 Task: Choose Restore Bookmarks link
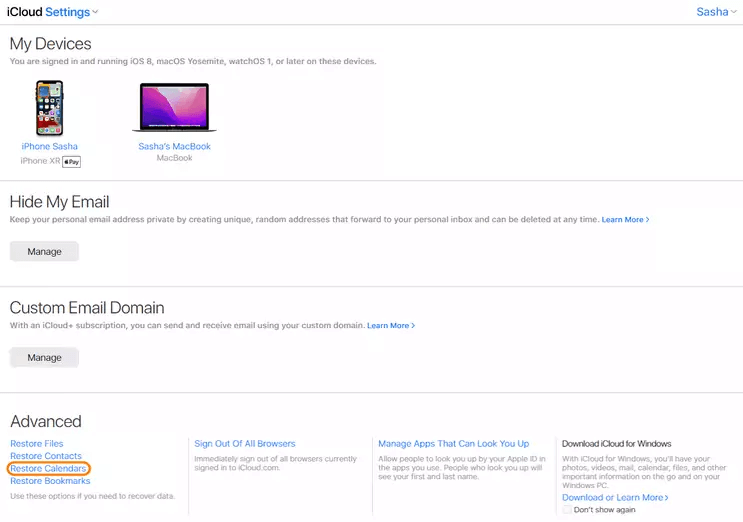pos(49,481)
